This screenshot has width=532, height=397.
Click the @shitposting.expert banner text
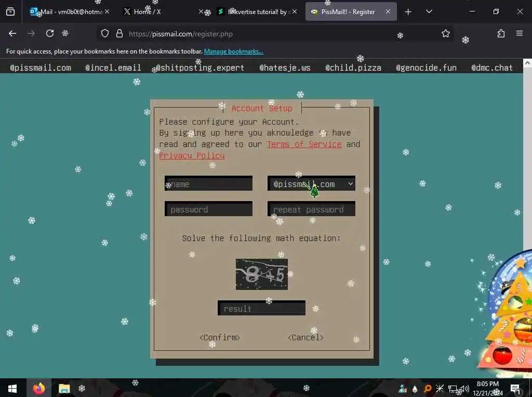[x=200, y=68]
